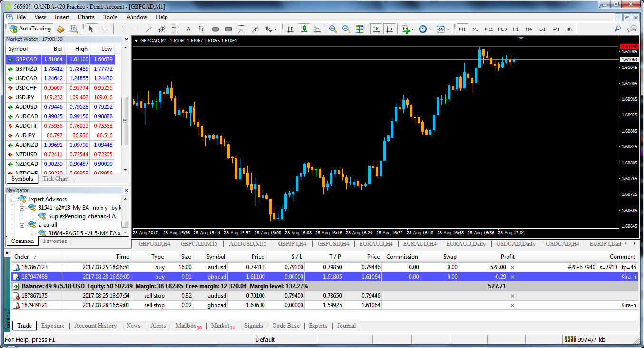644x348 pixels.
Task: Open the Charts menu
Action: click(86, 17)
